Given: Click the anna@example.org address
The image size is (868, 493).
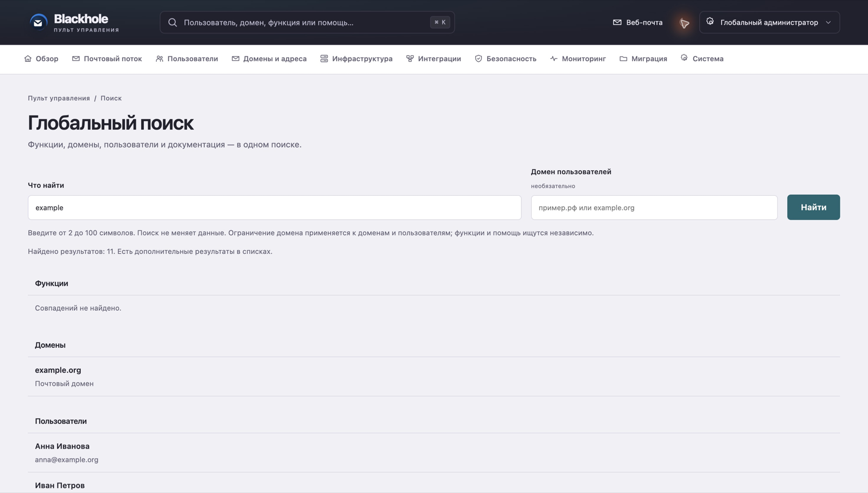Looking at the screenshot, I should (67, 459).
